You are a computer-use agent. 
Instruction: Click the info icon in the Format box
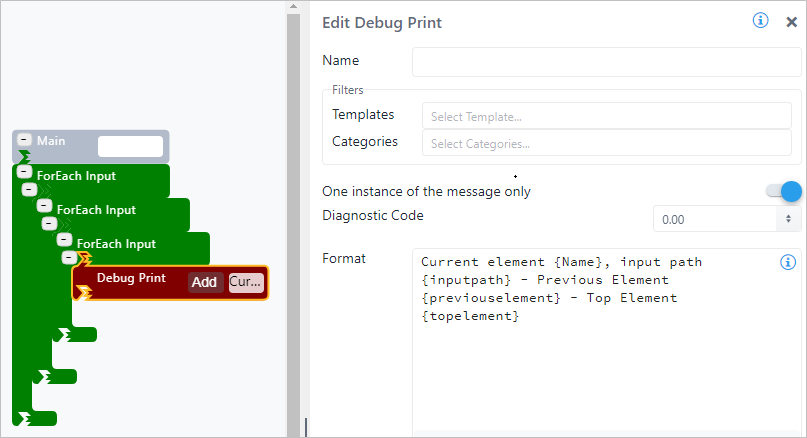click(787, 262)
